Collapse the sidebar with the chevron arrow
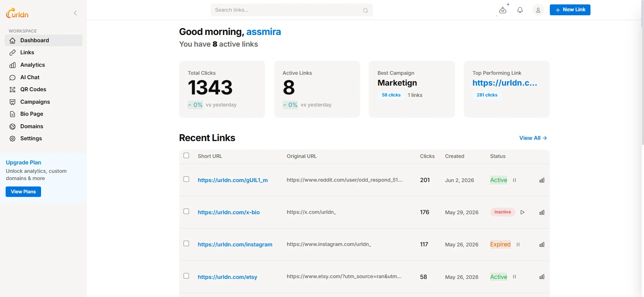Image resolution: width=644 pixels, height=297 pixels. 75,13
